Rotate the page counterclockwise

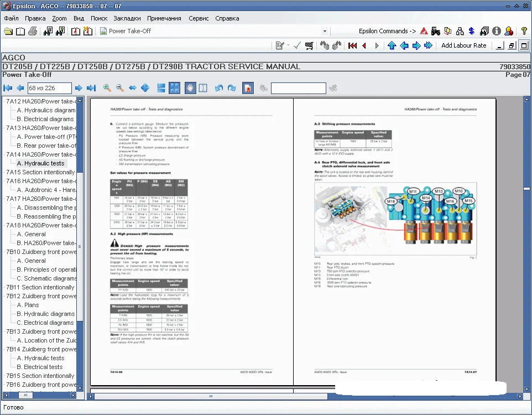(218, 88)
